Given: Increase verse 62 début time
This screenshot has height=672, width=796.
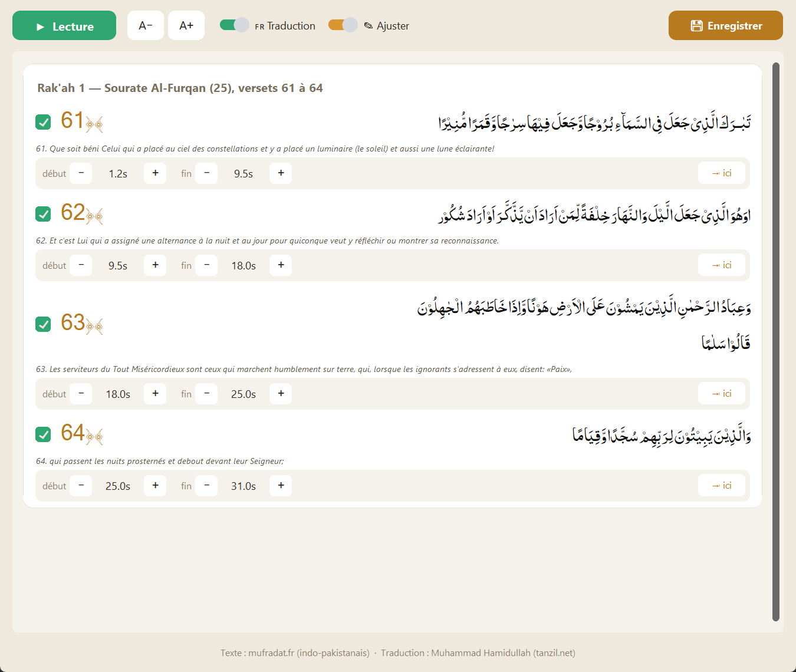Looking at the screenshot, I should [x=155, y=265].
